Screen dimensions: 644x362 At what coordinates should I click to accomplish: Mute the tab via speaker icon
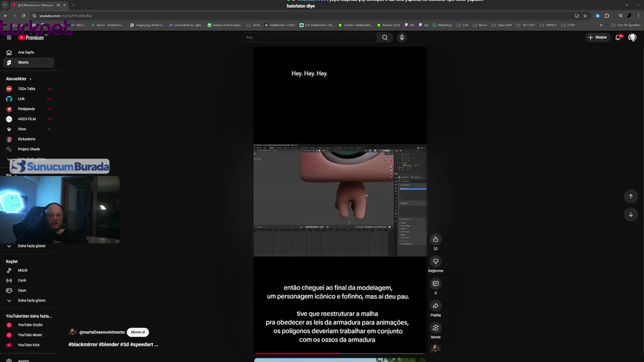point(58,5)
